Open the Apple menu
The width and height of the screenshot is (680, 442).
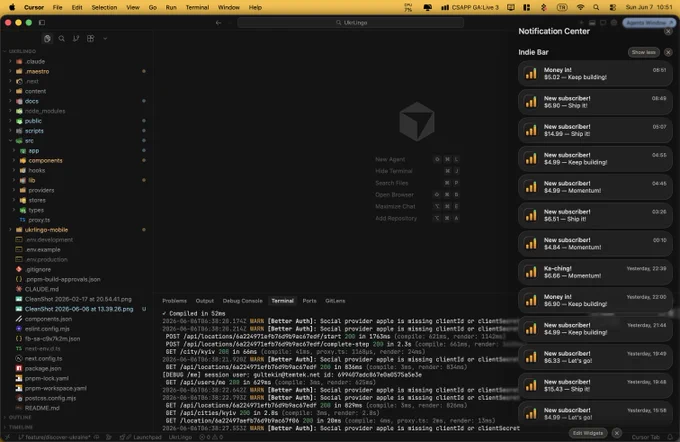(x=12, y=7)
